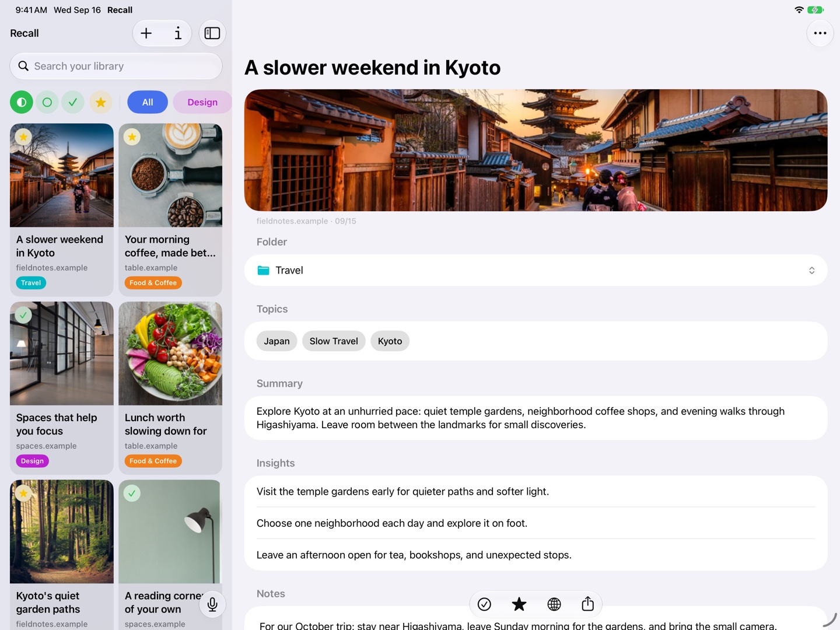Open Your morning coffee card thumbnail
840x630 pixels.
[170, 175]
